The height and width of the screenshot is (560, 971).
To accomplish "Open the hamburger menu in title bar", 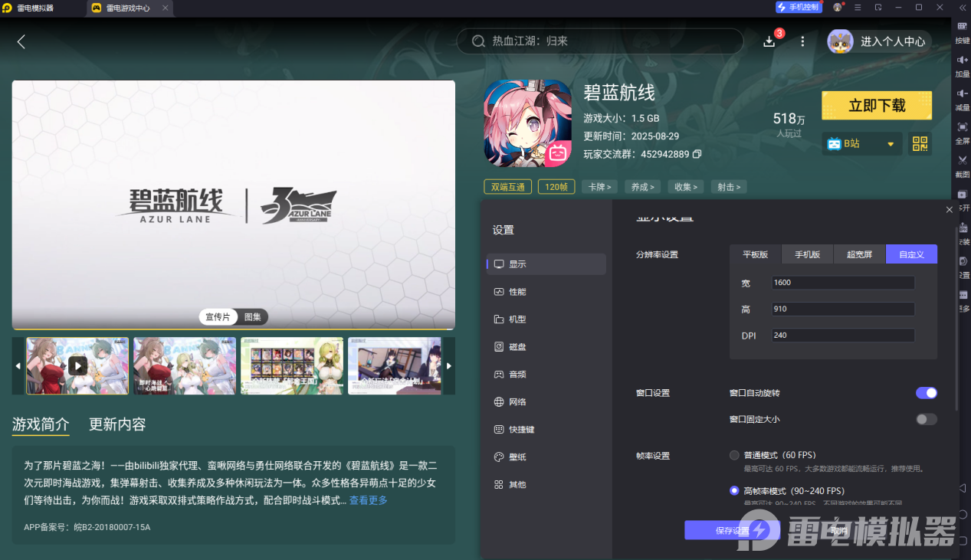I will (858, 8).
